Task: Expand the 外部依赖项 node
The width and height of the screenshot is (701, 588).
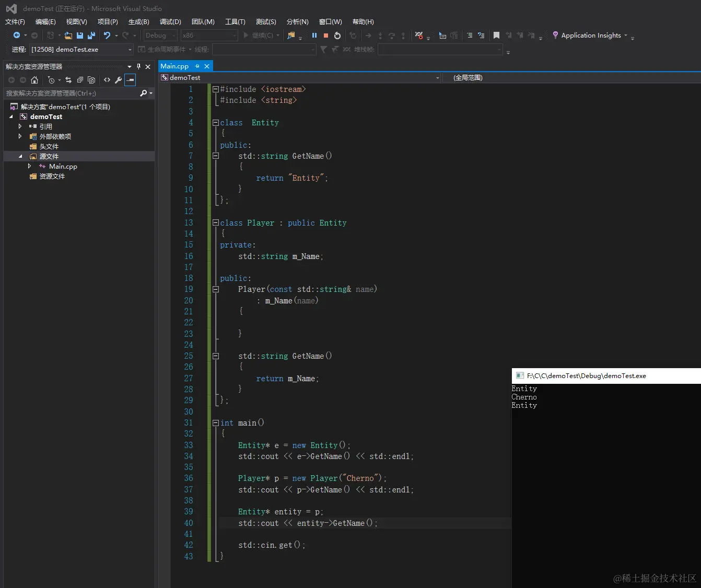Action: (x=20, y=136)
